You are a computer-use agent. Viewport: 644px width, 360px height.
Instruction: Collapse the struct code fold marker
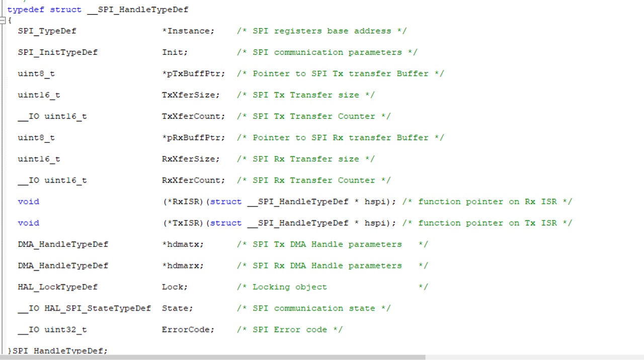[x=2, y=20]
